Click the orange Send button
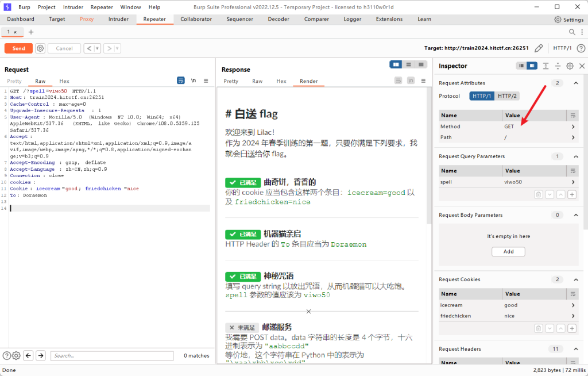Screen dimensions: 588x376 18,48
